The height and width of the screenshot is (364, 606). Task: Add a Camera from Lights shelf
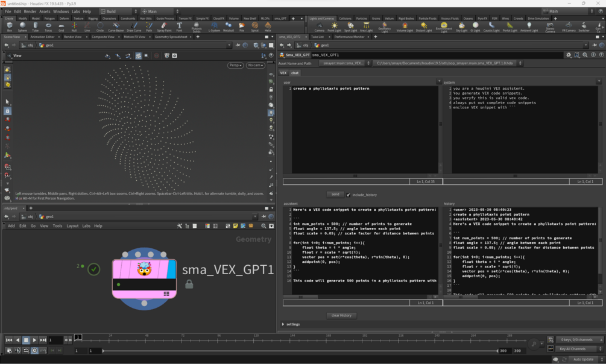click(319, 27)
